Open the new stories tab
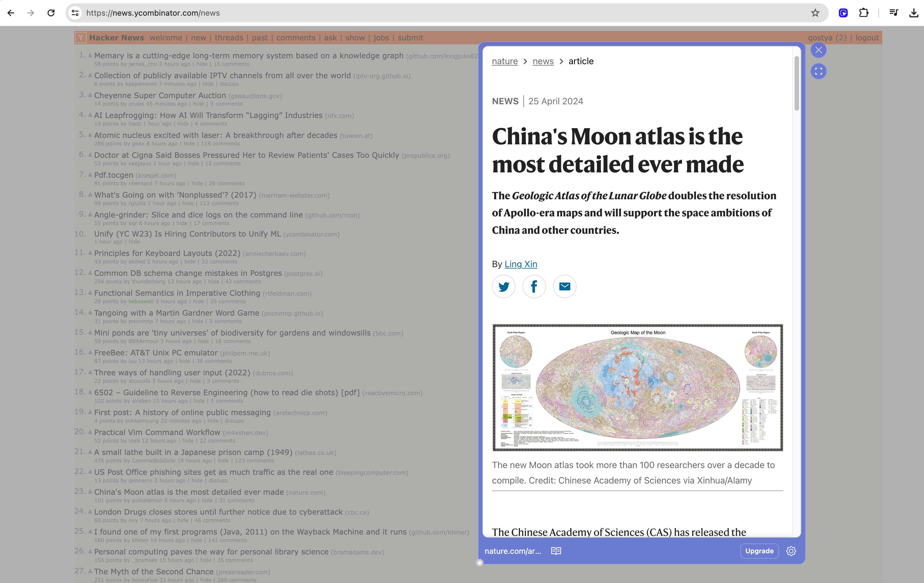The width and height of the screenshot is (924, 583). [198, 38]
